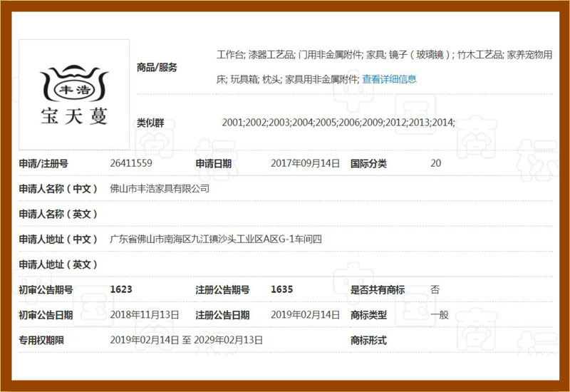Open the 查看详细信息 link

(x=389, y=79)
